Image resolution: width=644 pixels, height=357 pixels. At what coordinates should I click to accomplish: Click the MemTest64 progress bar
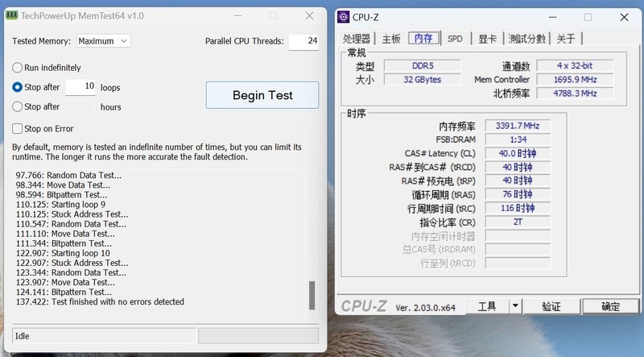click(258, 335)
